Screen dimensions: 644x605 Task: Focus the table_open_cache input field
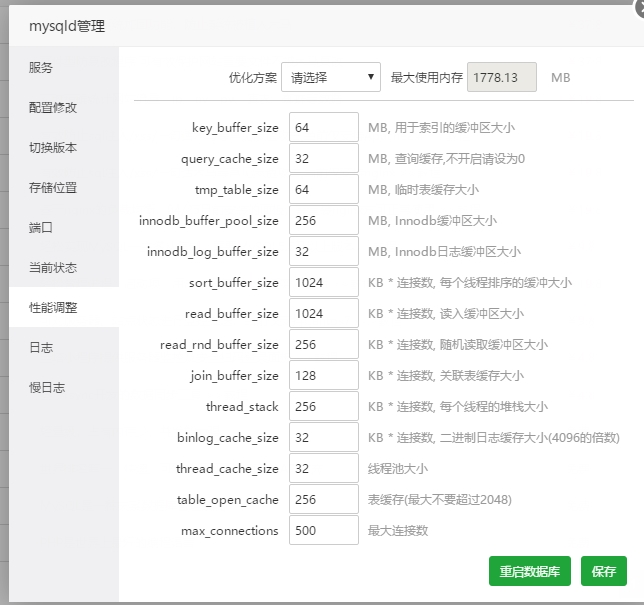pyautogui.click(x=324, y=499)
